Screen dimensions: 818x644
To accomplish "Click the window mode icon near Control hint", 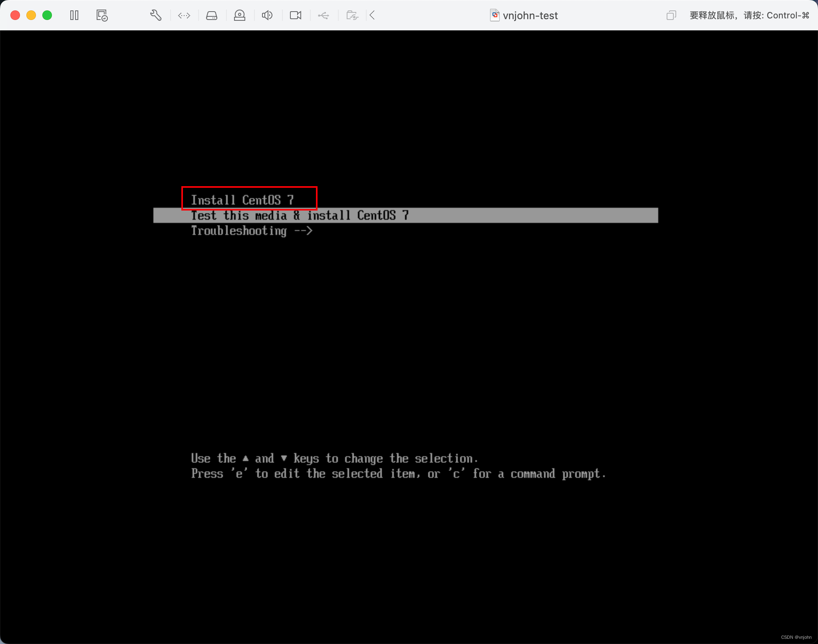I will (671, 16).
